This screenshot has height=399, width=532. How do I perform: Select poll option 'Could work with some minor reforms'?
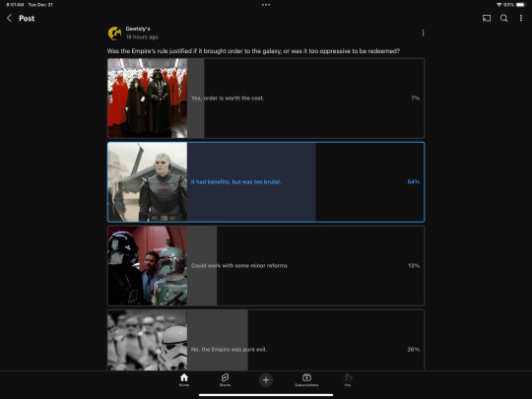pos(266,266)
